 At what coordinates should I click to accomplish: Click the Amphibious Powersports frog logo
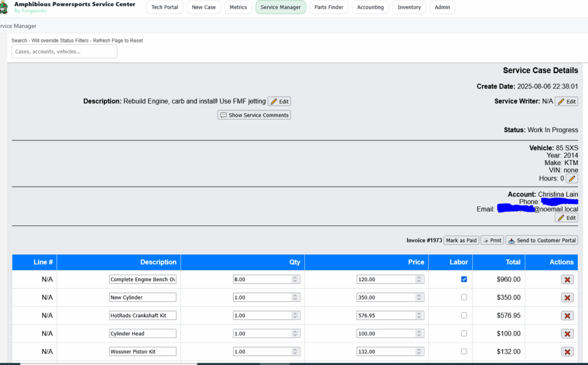pyautogui.click(x=3, y=8)
